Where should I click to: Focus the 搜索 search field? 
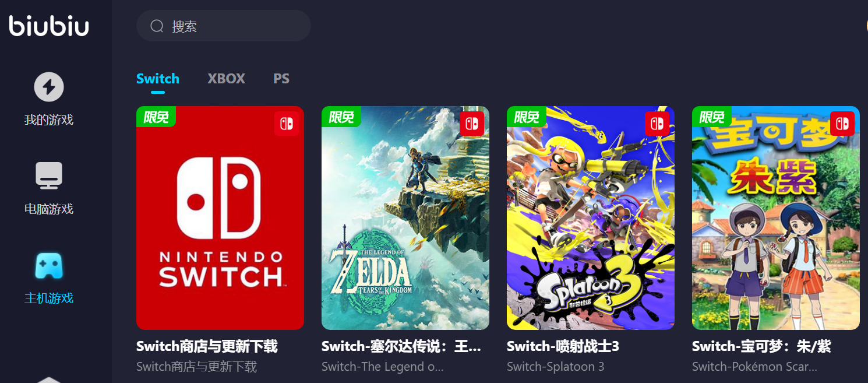[224, 26]
